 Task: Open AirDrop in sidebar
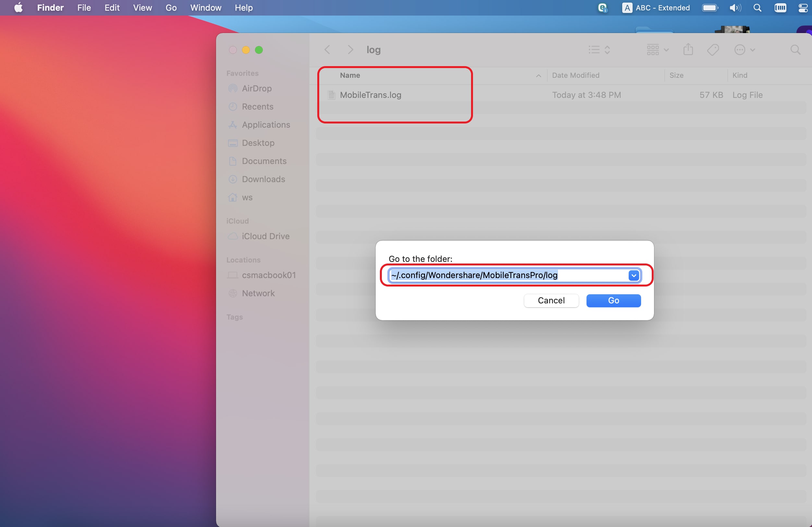pos(257,88)
